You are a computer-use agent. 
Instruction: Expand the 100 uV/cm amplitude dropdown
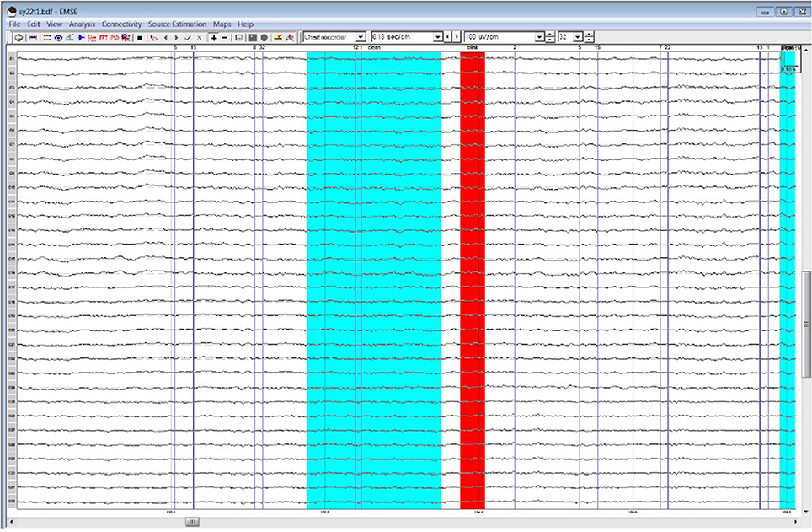click(540, 37)
